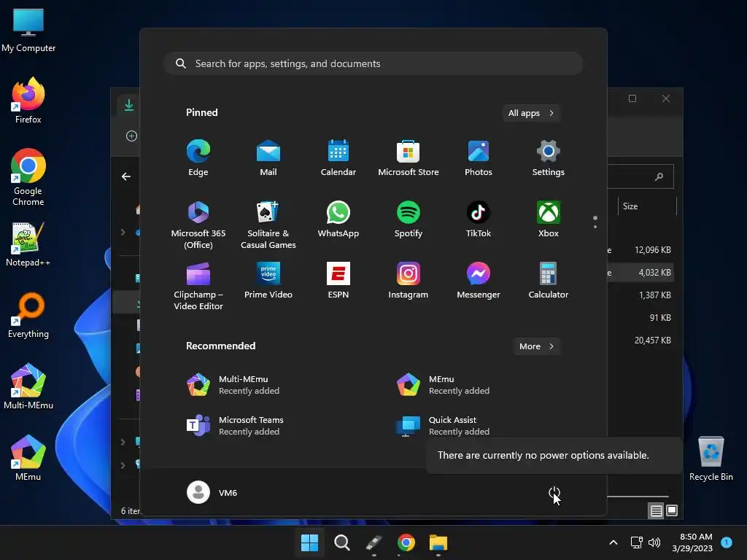The image size is (747, 560).
Task: Show hidden system tray icons
Action: click(614, 542)
